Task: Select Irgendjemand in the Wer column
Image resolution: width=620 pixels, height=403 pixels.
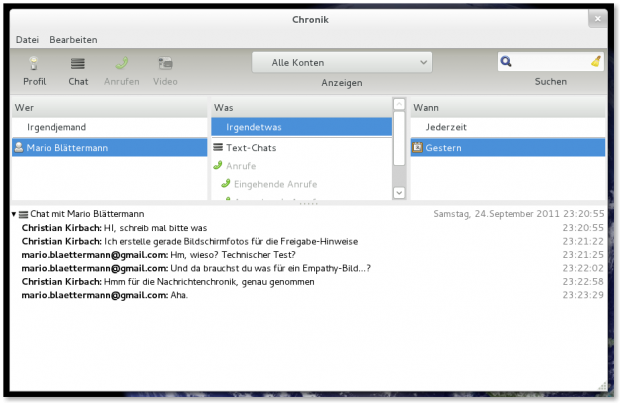Action: click(x=56, y=127)
